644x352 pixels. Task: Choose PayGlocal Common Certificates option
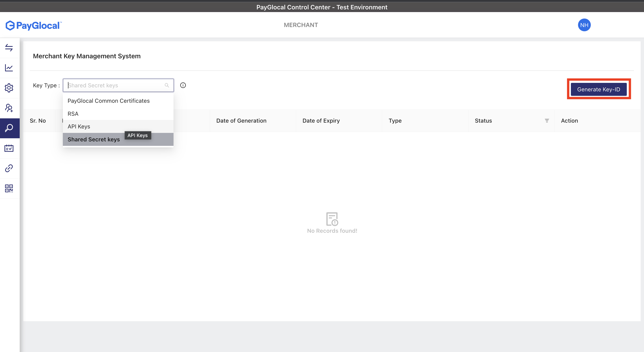(108, 101)
